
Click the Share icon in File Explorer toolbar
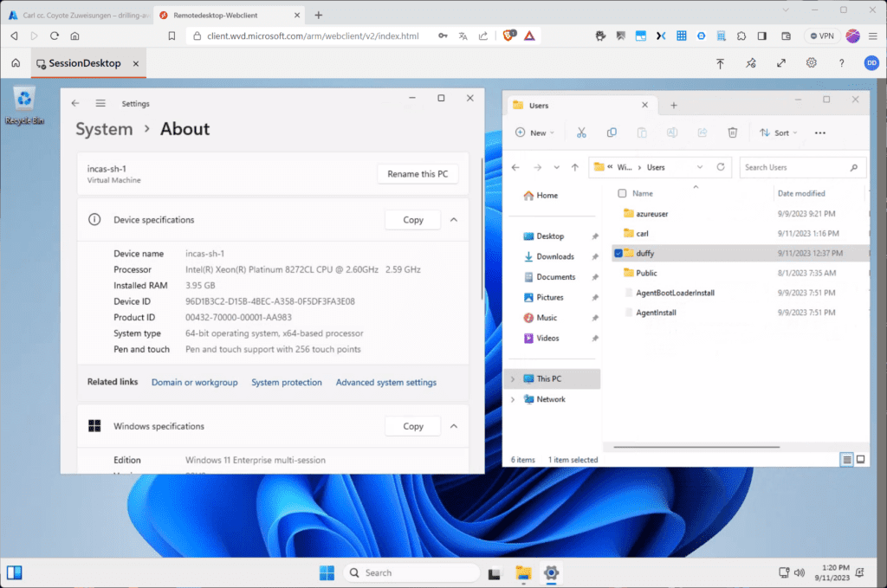point(702,132)
